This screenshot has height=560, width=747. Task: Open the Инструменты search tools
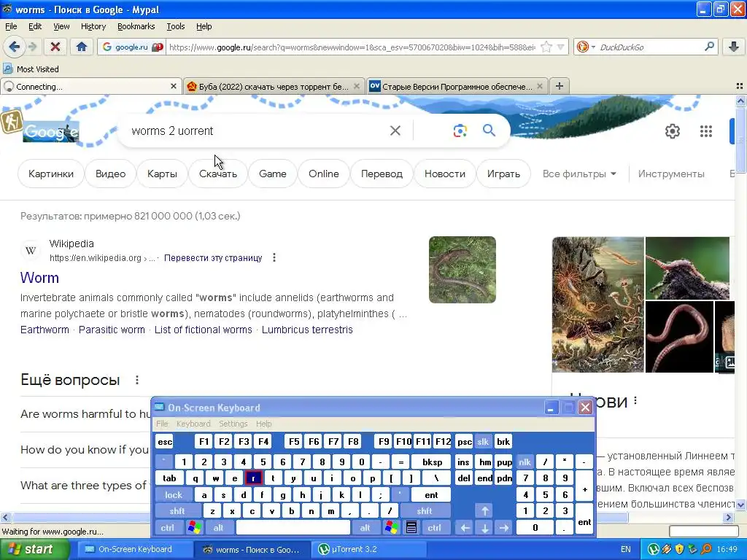(671, 174)
